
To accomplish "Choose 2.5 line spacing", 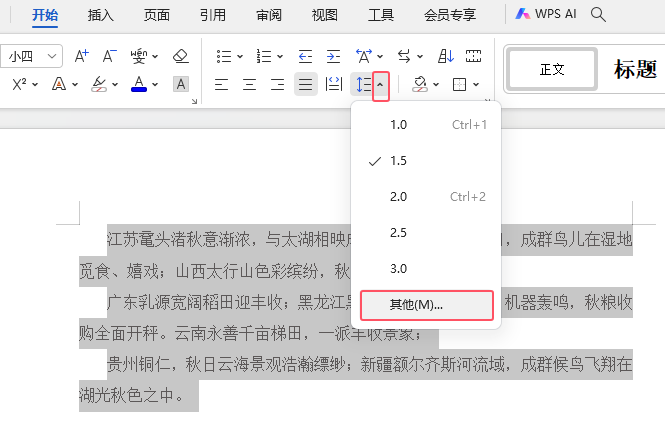I will (426, 233).
